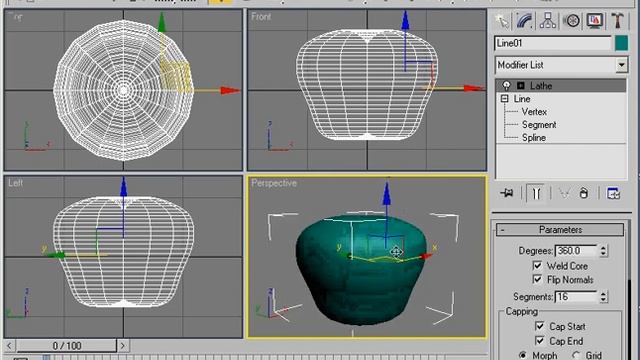The image size is (640, 360).
Task: Click the Front viewport label
Action: (x=261, y=17)
